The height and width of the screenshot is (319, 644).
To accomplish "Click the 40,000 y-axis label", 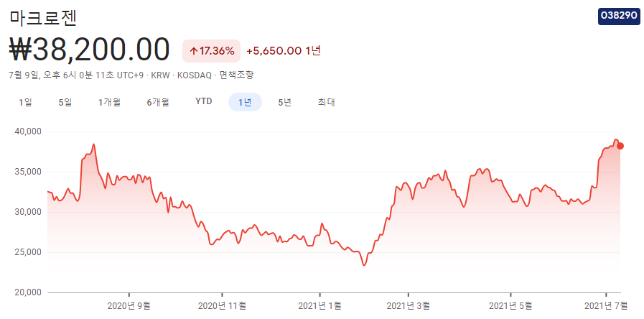I will tap(28, 131).
